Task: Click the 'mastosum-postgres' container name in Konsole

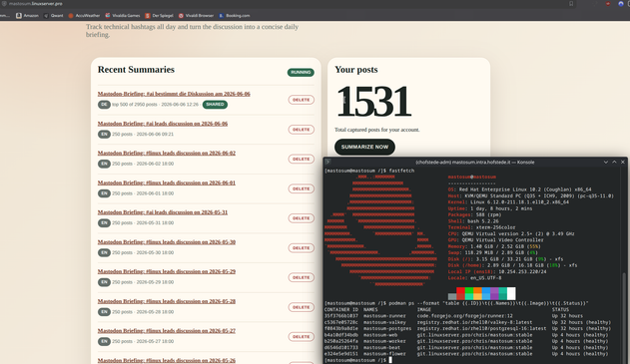Action: tap(387, 329)
